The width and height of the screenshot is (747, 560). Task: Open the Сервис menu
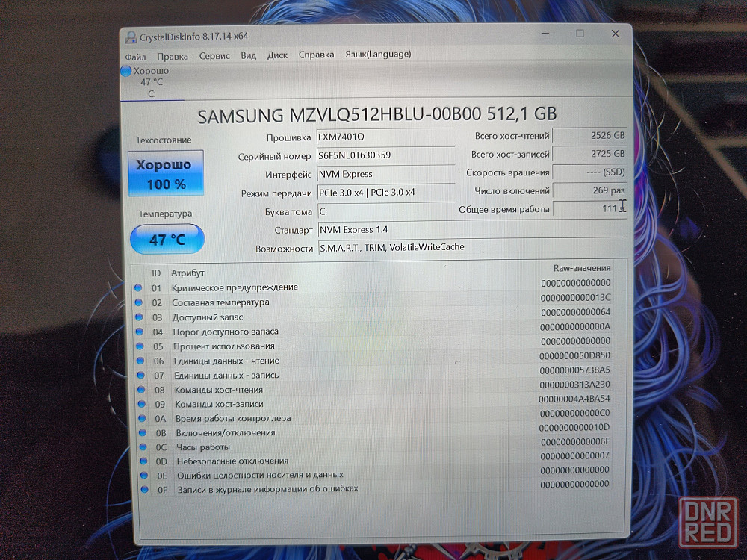214,56
